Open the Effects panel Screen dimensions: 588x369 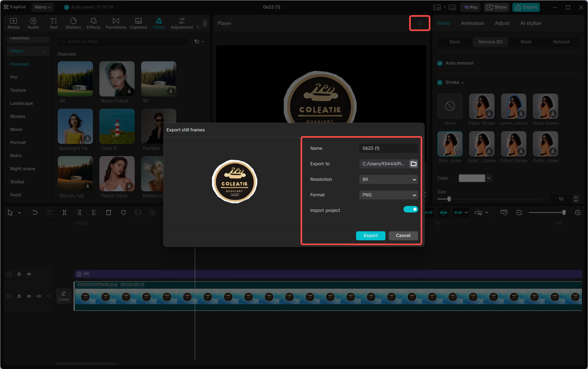[x=94, y=23]
